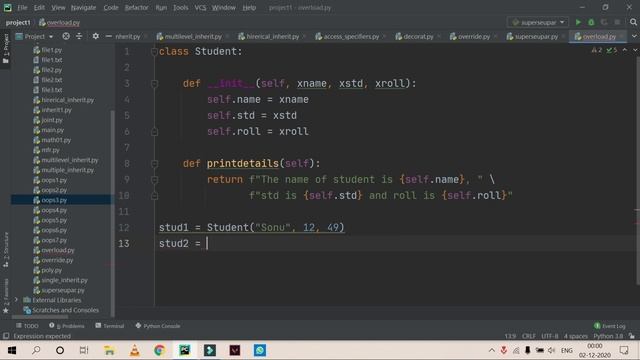
Task: Open the Python 3.8 interpreter selector
Action: pyautogui.click(x=608, y=336)
